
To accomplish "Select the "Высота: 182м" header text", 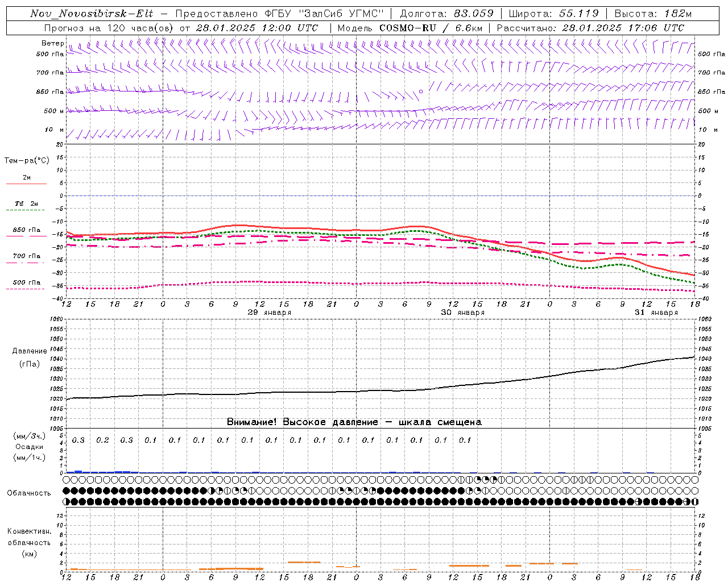I will pyautogui.click(x=653, y=14).
